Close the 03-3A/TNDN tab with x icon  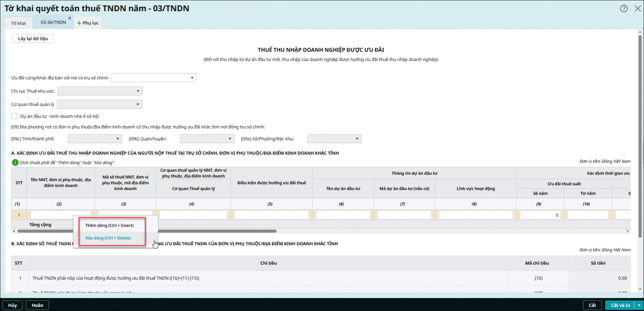pyautogui.click(x=70, y=18)
